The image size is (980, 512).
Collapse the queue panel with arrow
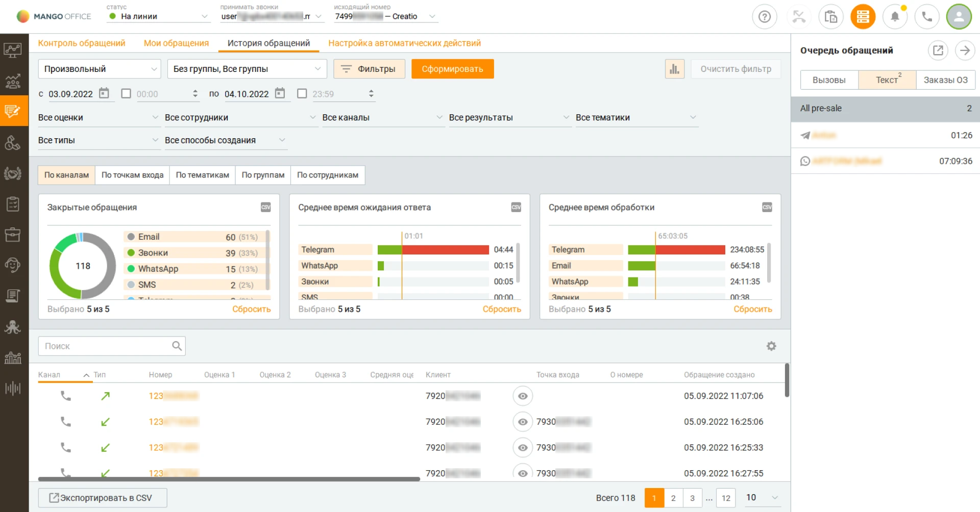(x=965, y=50)
